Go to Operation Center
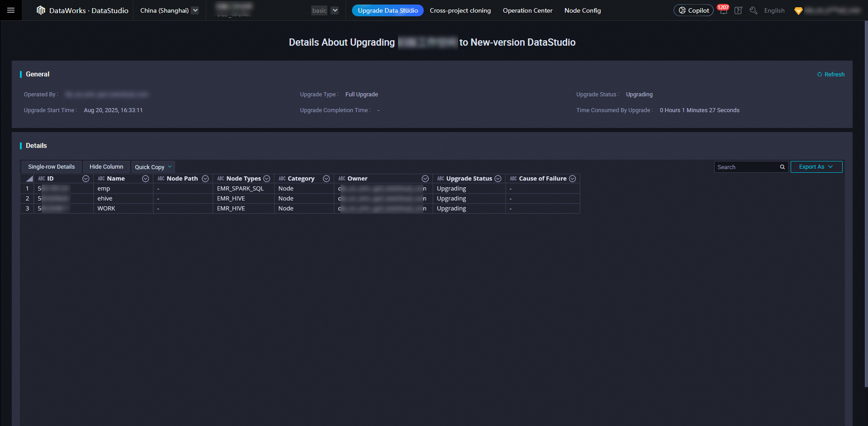 point(527,10)
